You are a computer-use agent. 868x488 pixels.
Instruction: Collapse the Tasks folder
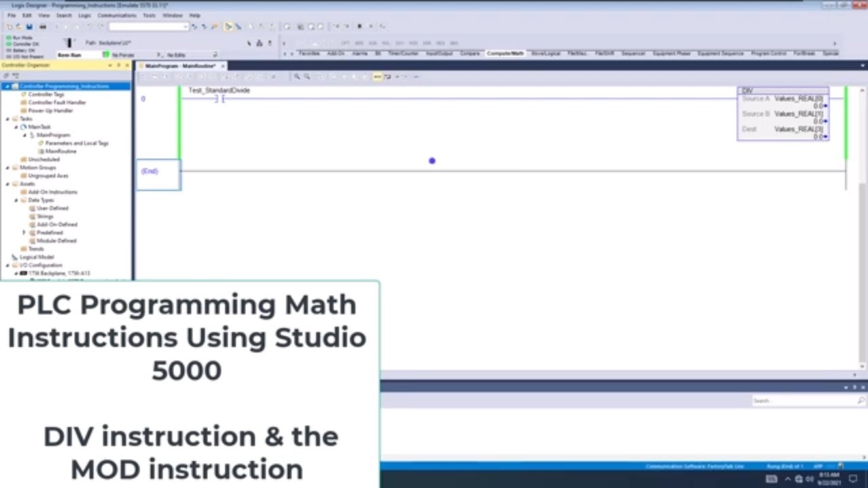point(7,119)
